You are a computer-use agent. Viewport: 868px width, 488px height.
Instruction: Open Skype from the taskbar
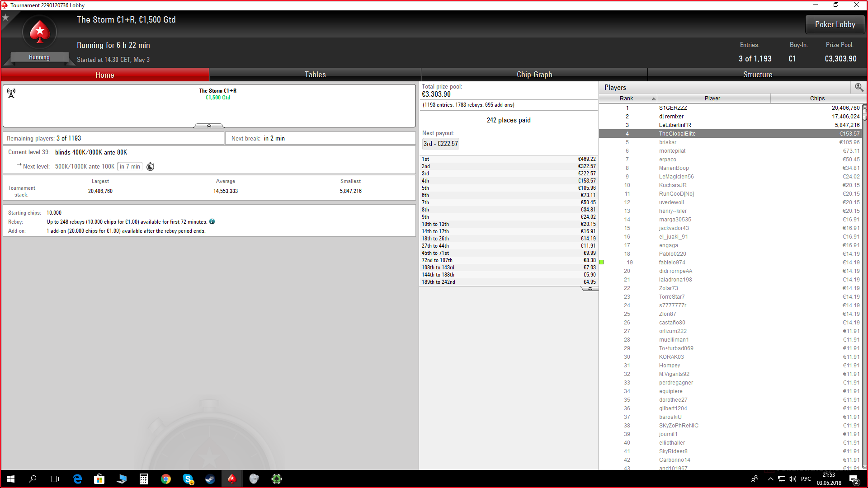188,479
